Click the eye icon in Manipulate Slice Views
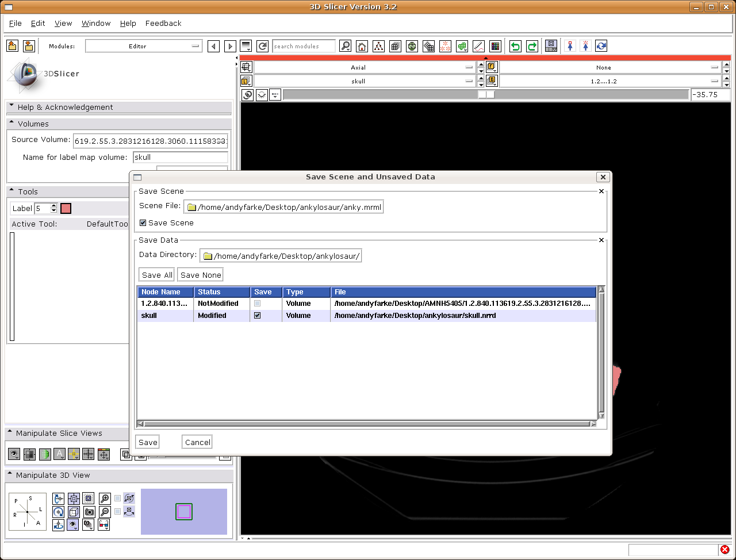Screen dimensions: 736x560 pos(14,454)
